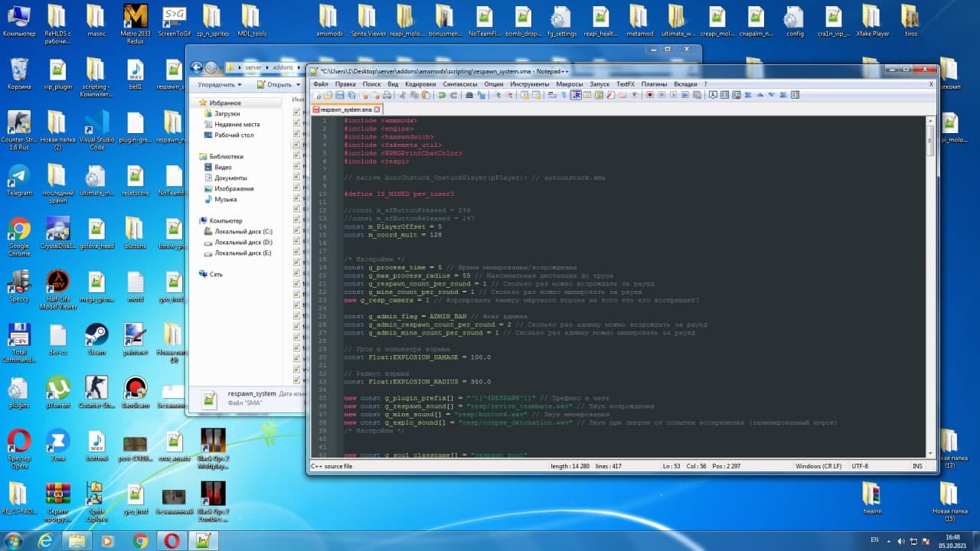The image size is (980, 551).
Task: Click Save All icon in Notepad++ toolbar
Action: click(x=351, y=95)
